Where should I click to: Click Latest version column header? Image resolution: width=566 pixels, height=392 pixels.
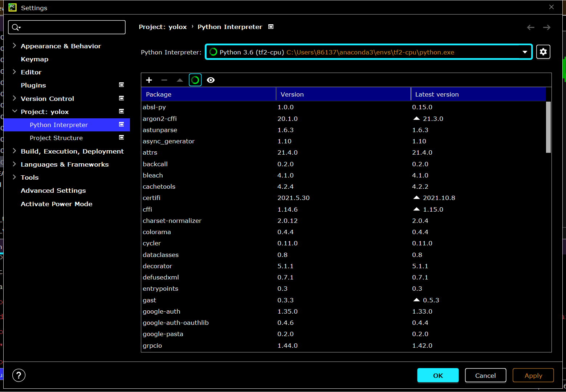point(478,94)
